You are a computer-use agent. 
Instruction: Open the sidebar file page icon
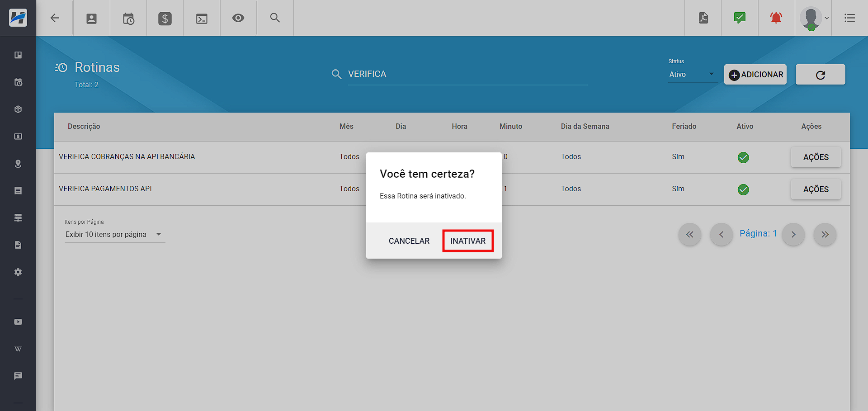point(18,245)
